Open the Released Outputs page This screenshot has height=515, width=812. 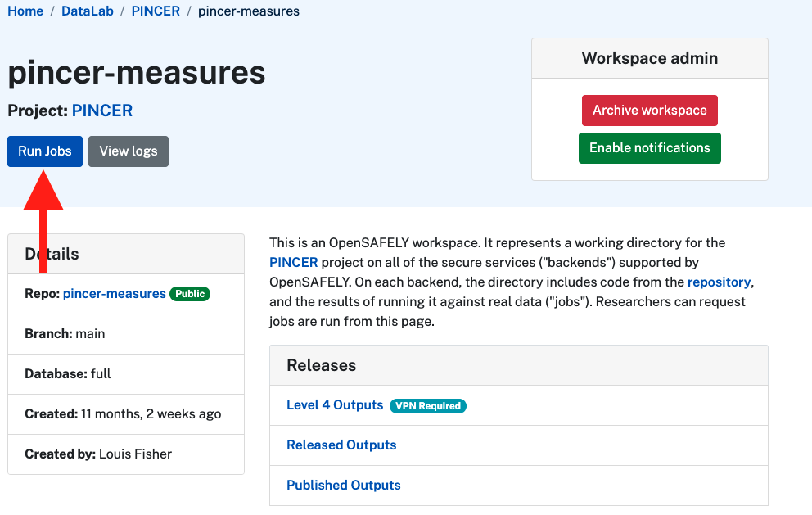pos(341,445)
